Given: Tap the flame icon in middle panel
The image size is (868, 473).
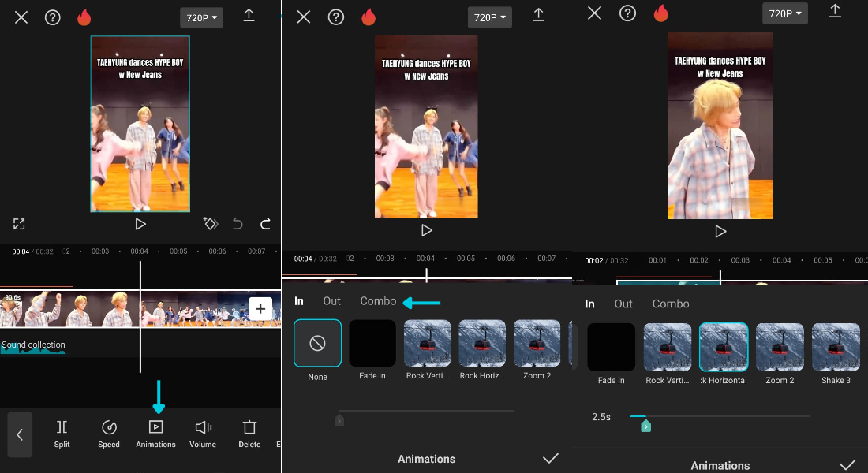Looking at the screenshot, I should [x=369, y=17].
